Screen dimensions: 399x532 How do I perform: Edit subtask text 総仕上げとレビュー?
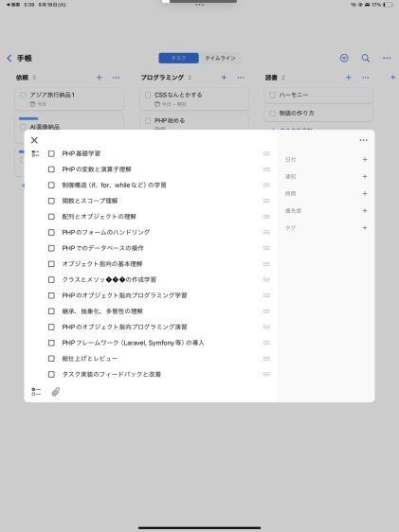90,359
